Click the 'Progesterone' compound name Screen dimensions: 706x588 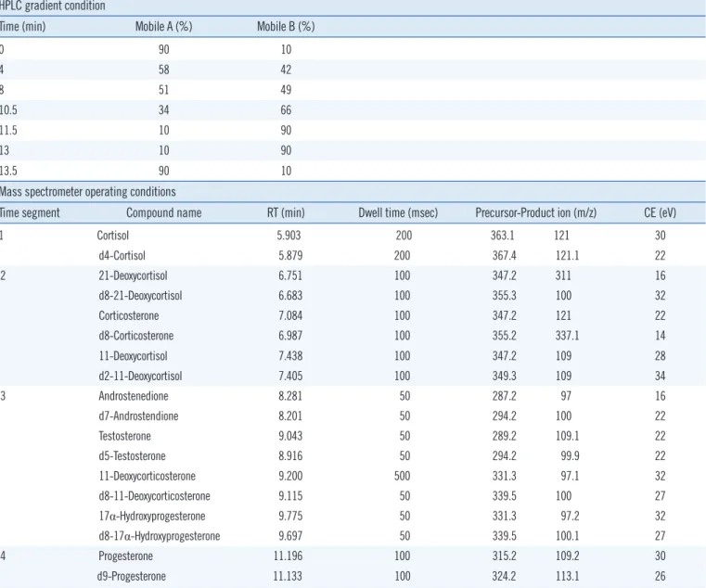coord(125,556)
